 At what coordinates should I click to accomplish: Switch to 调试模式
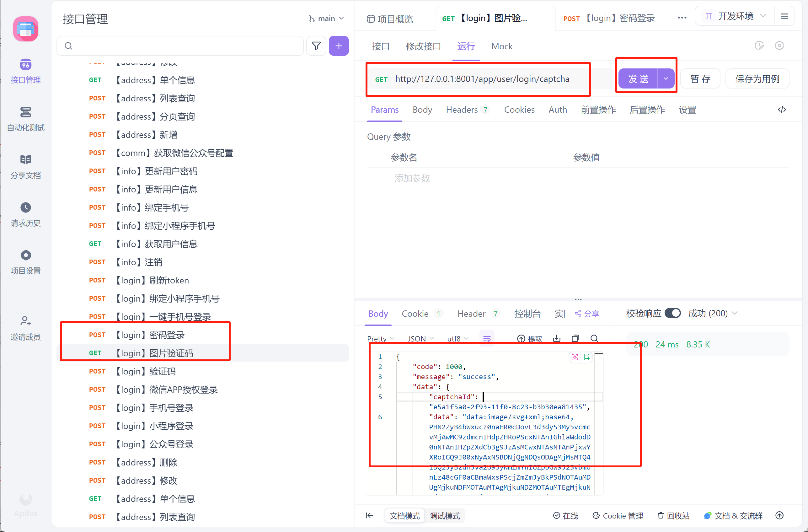444,516
